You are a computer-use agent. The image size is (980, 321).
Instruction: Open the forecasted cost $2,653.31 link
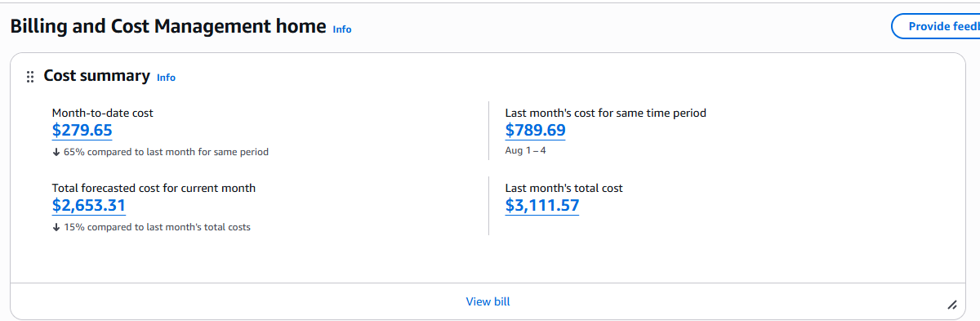click(x=89, y=206)
